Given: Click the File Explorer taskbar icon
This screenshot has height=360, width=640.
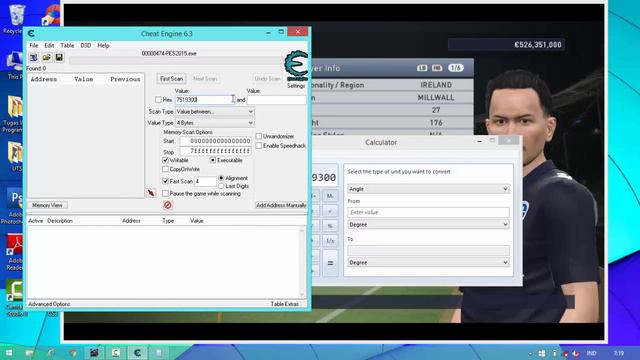Looking at the screenshot, I should [x=30, y=353].
